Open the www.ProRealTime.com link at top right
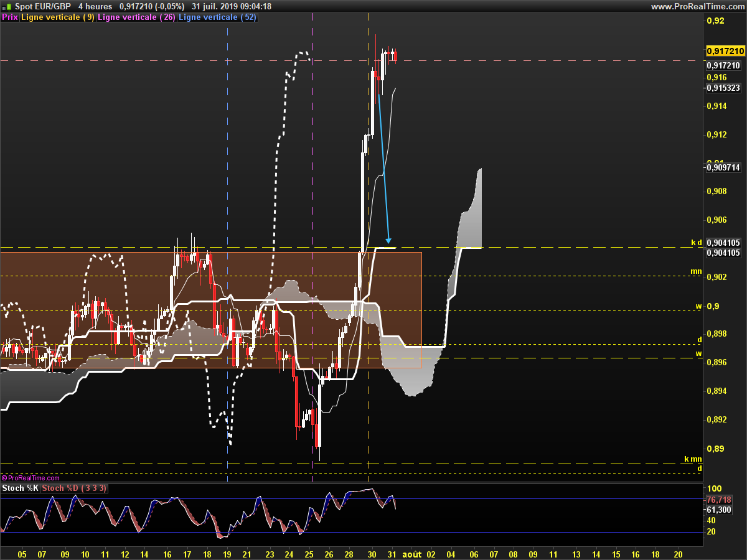 pyautogui.click(x=697, y=6)
